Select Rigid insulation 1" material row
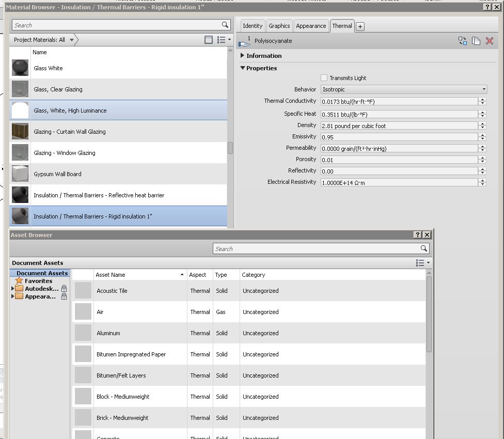Screen dimensions: 504x439 pos(118,216)
